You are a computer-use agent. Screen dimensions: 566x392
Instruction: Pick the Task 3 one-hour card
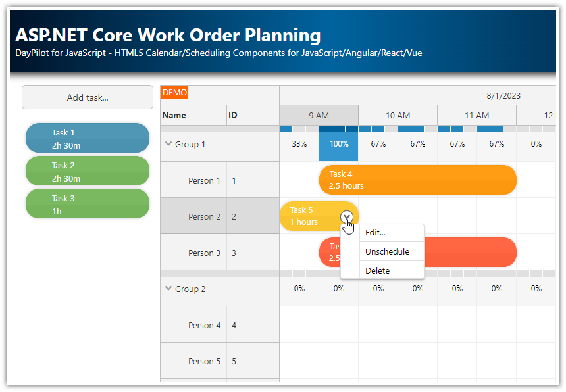(x=87, y=204)
